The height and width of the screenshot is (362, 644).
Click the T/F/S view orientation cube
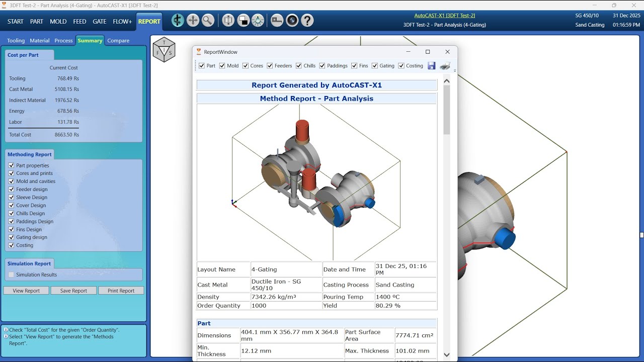pos(164,50)
